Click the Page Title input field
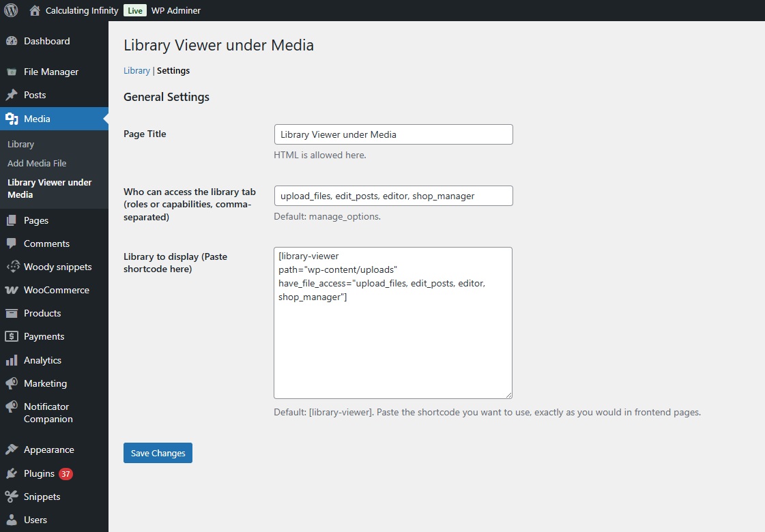 (393, 134)
